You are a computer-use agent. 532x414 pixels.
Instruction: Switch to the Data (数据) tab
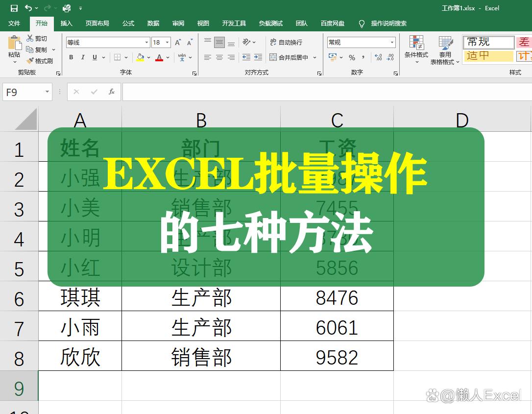(153, 24)
